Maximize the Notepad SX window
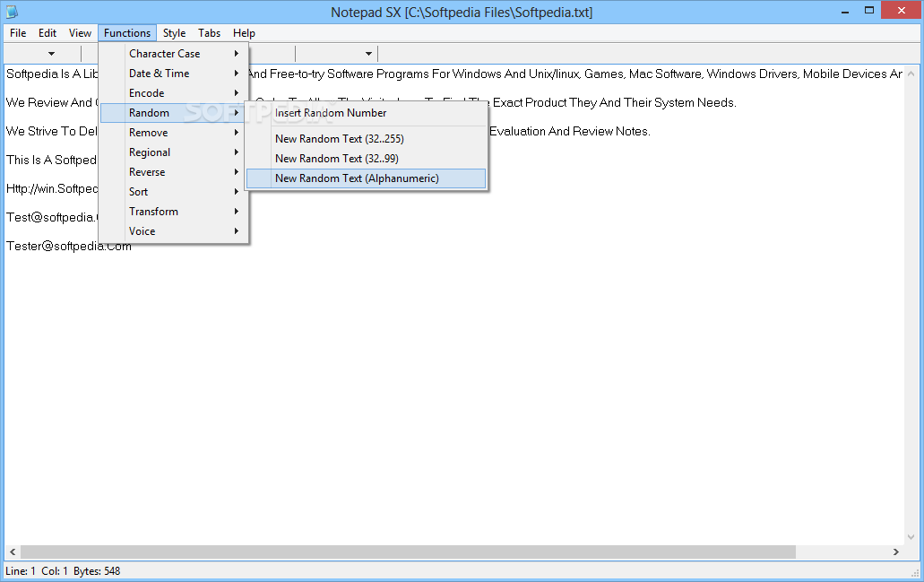The width and height of the screenshot is (924, 582). [869, 11]
